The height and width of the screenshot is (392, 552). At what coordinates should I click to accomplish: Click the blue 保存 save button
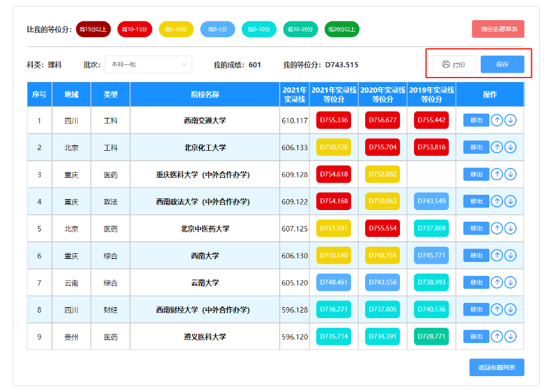503,64
